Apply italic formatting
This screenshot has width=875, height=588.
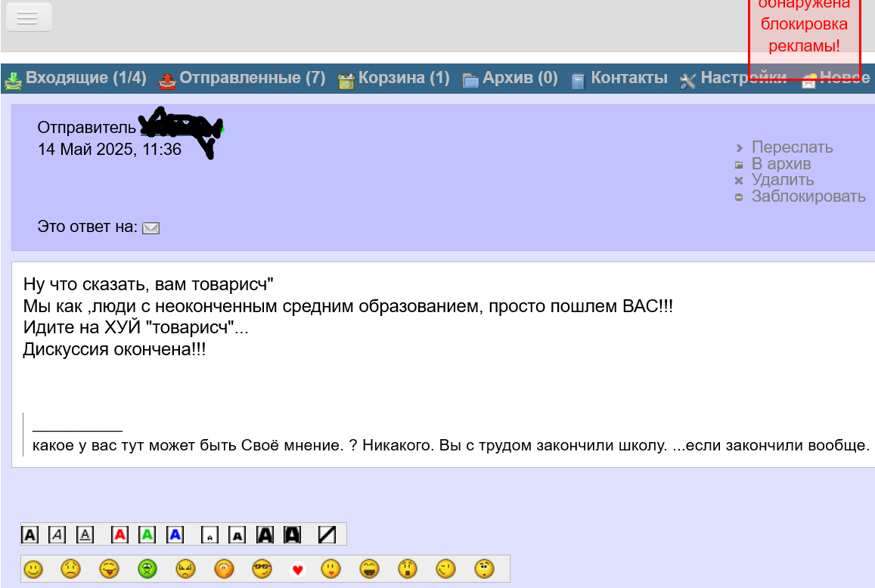[x=57, y=534]
